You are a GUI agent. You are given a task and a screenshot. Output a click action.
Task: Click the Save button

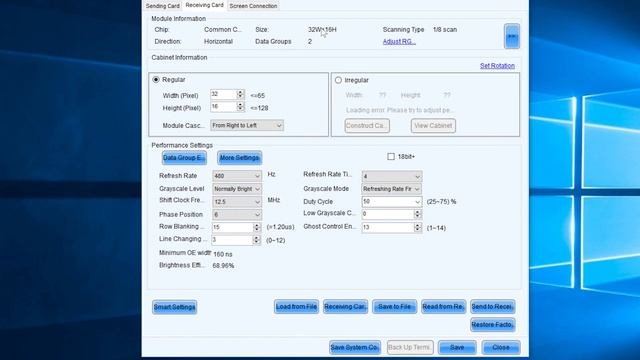pos(457,347)
